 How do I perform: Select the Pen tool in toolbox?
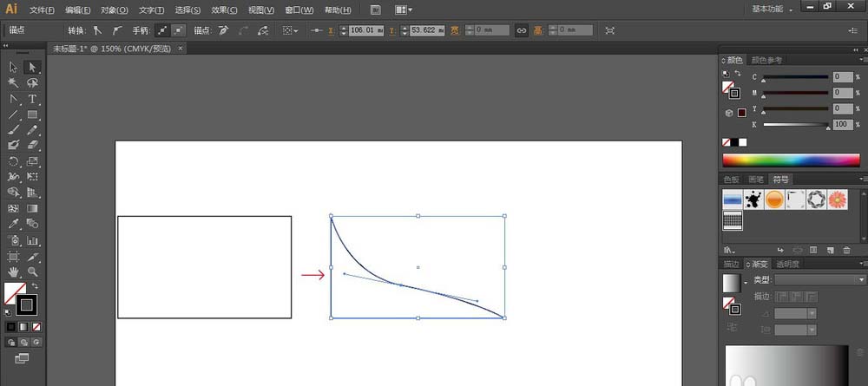14,99
